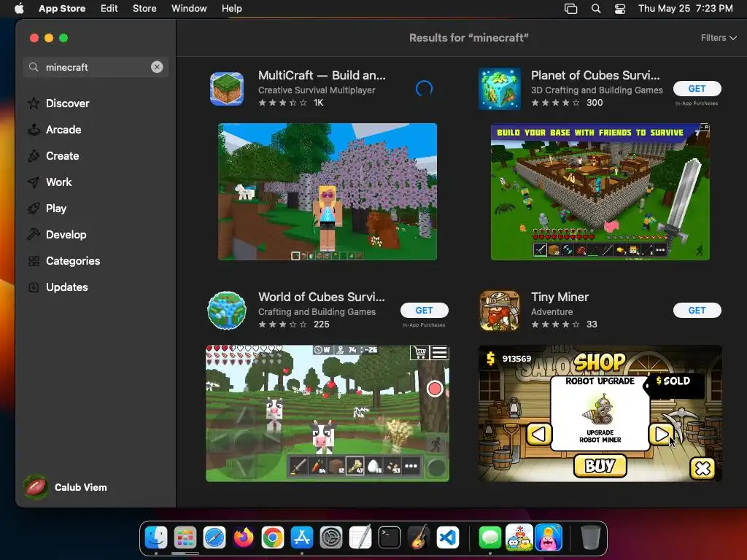Open System Settings from the Dock
Viewport: 747px width, 560px height.
[331, 538]
